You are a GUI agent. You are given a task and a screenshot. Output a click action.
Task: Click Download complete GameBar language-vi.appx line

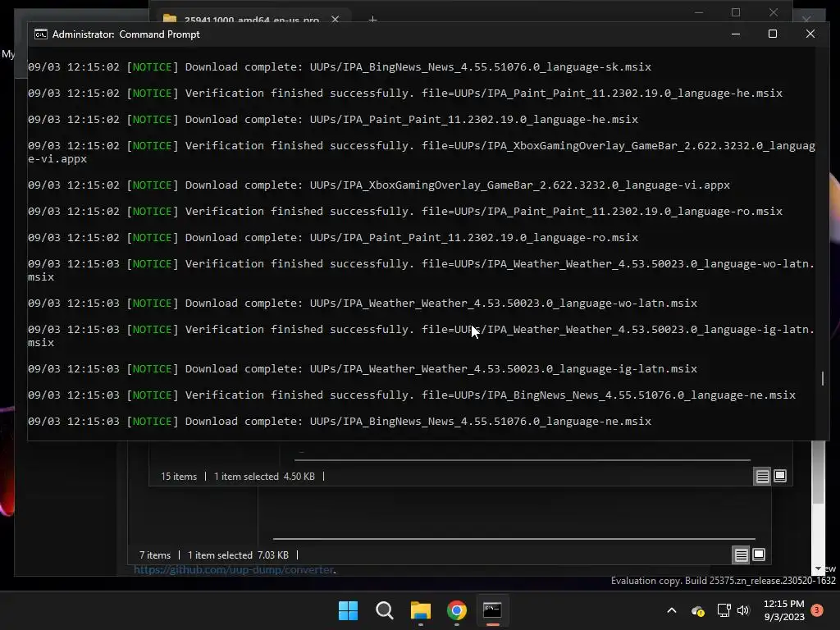coord(379,185)
